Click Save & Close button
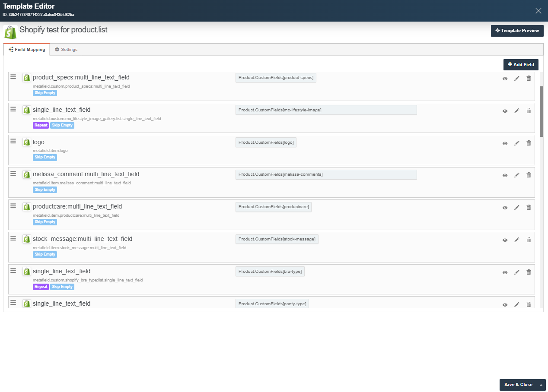The image size is (548, 392). pyautogui.click(x=518, y=385)
